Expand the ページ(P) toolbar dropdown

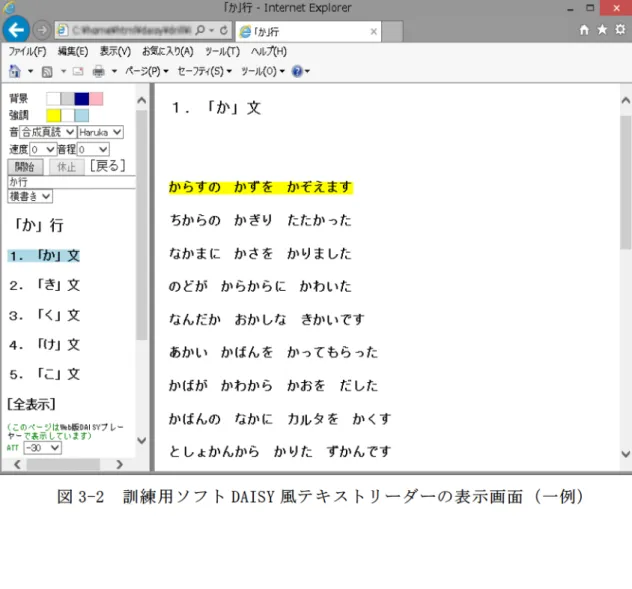point(147,71)
